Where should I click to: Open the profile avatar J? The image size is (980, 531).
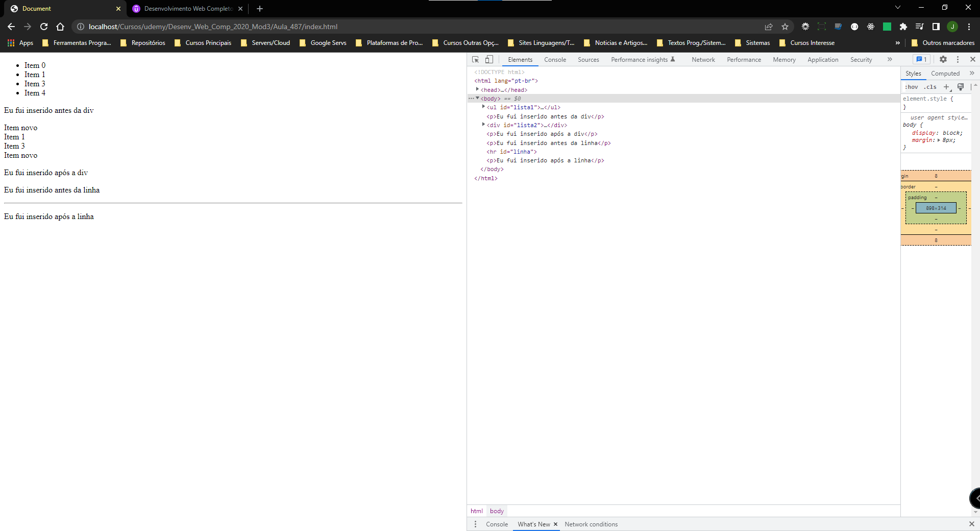point(952,27)
